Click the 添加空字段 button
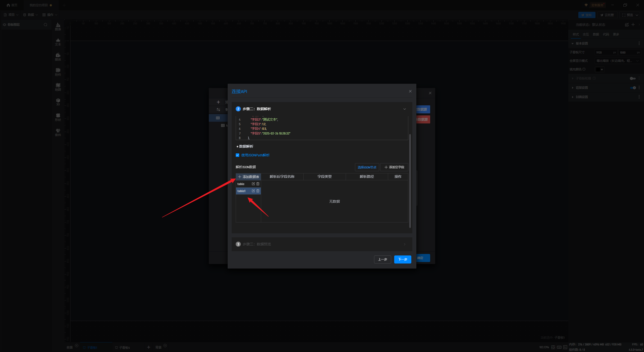 click(394, 167)
